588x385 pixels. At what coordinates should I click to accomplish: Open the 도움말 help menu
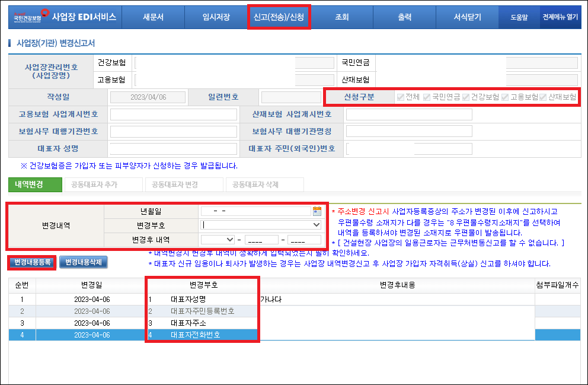(x=520, y=17)
